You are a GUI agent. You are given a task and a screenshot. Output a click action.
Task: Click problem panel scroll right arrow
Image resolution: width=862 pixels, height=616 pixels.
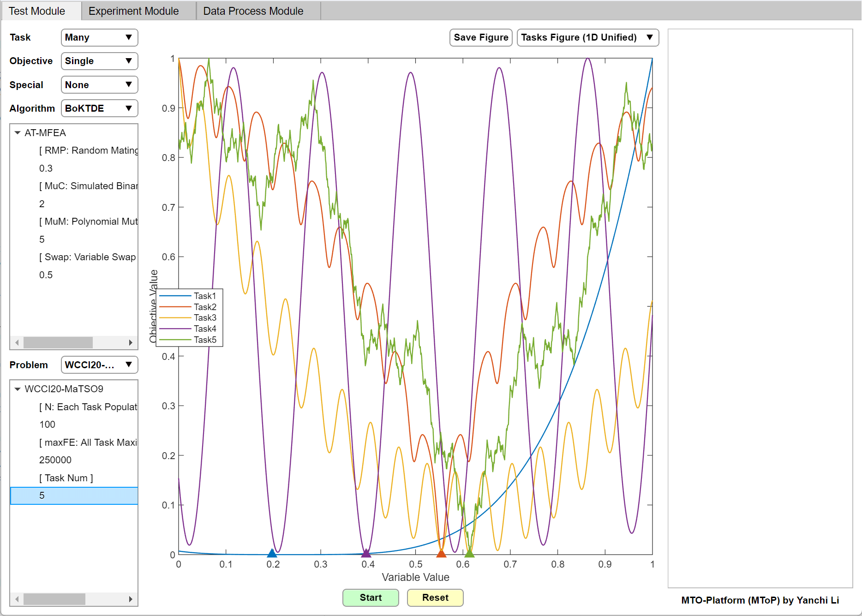pyautogui.click(x=131, y=599)
